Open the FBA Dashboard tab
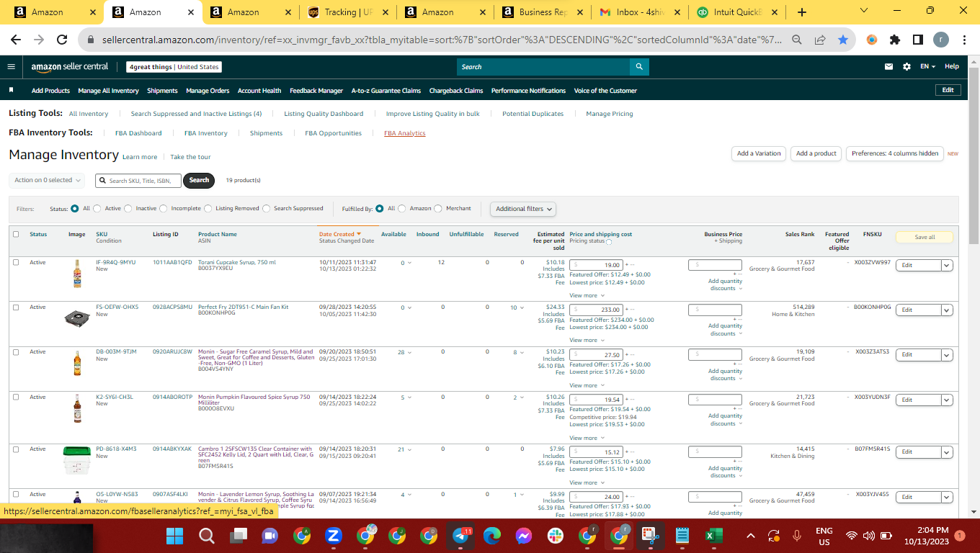980x553 pixels. [x=138, y=133]
